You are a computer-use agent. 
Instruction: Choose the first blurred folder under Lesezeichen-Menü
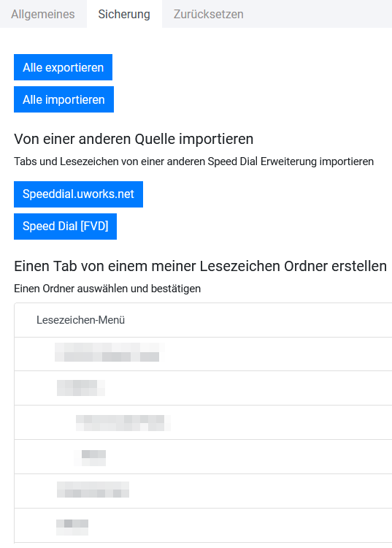point(203,354)
